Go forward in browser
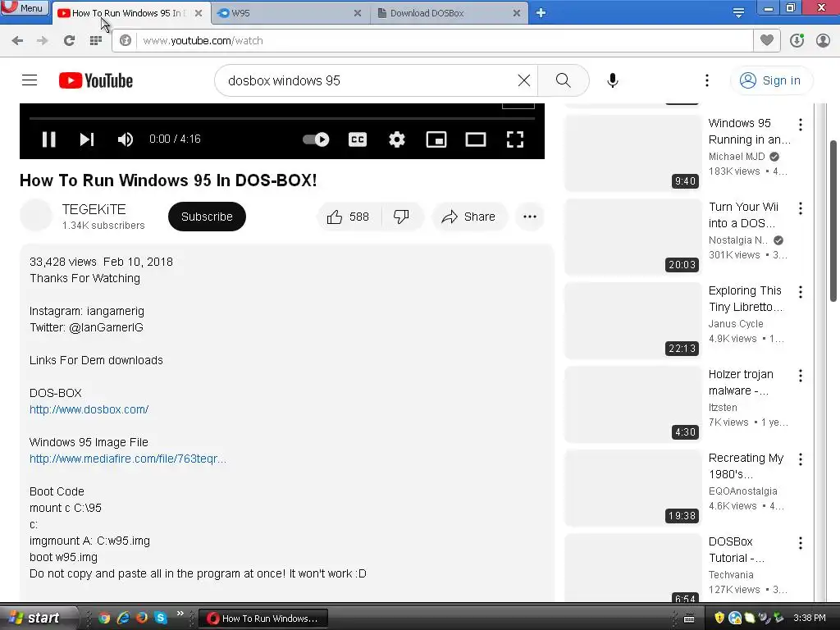 point(43,41)
